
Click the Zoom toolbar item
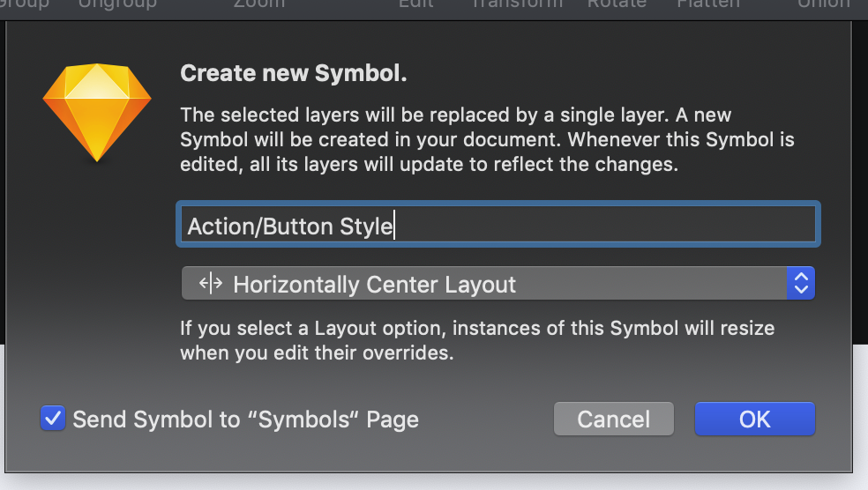[x=259, y=4]
